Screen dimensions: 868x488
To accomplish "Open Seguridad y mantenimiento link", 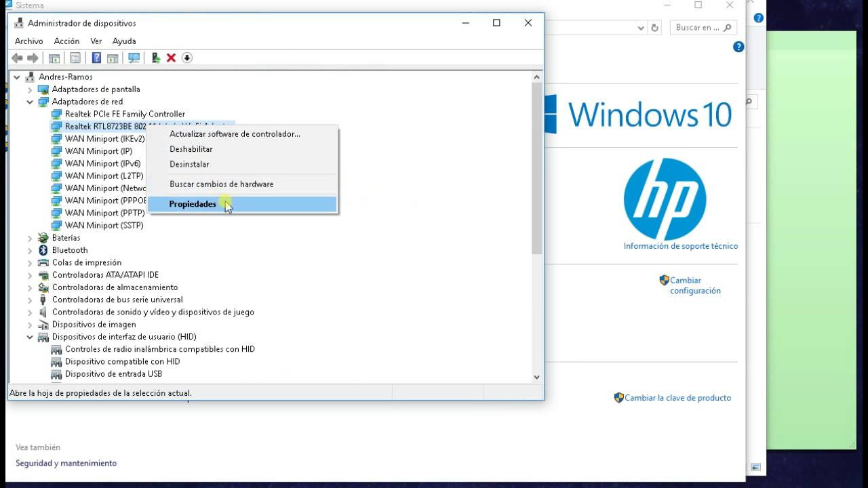I will 66,463.
